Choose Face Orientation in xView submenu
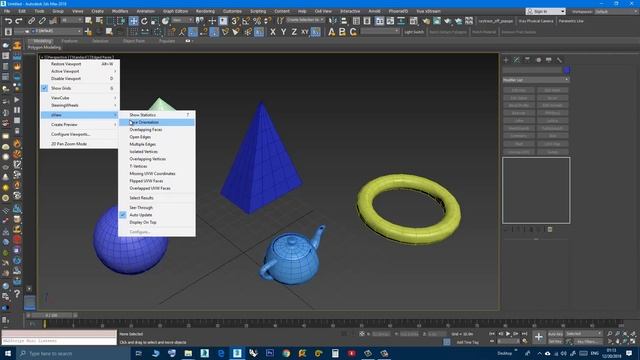This screenshot has height=360, width=640. pyautogui.click(x=157, y=122)
